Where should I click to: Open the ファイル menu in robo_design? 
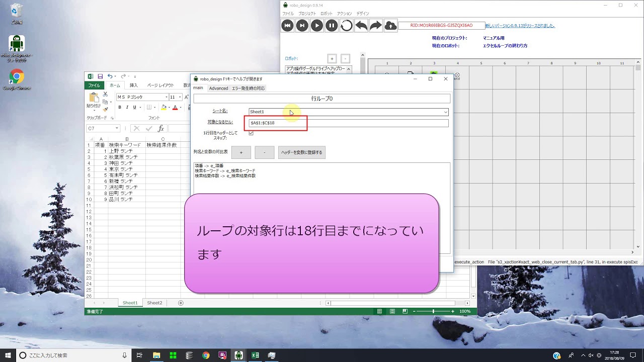(x=288, y=14)
